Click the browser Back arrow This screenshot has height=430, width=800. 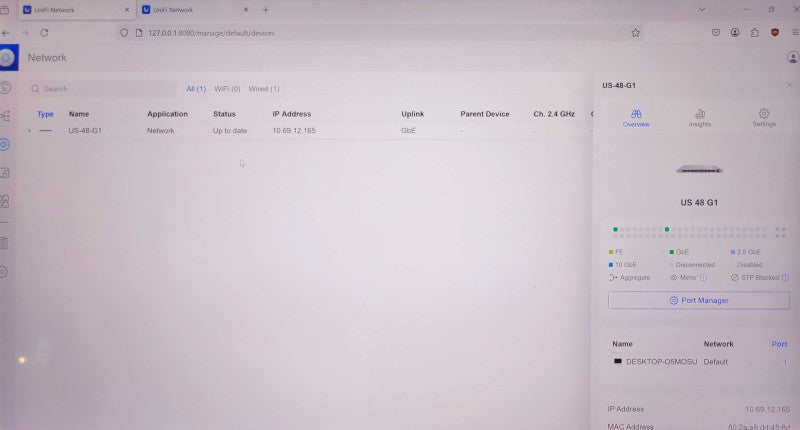coord(6,33)
